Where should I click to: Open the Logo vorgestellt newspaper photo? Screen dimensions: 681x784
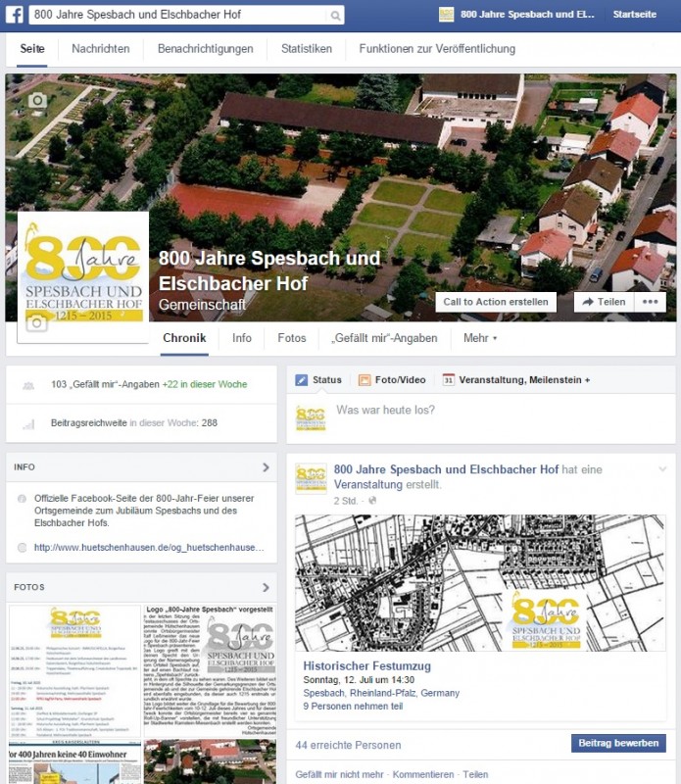point(210,671)
